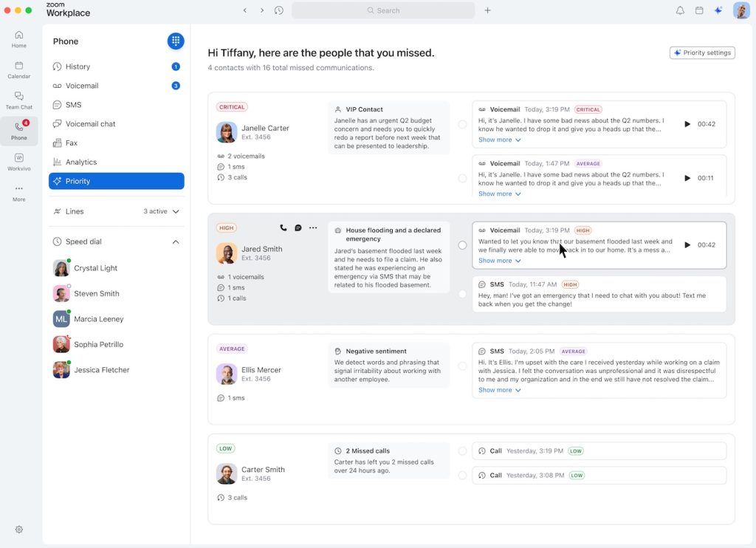The height and width of the screenshot is (548, 756).
Task: Open Settings gear in the sidebar
Action: [19, 530]
